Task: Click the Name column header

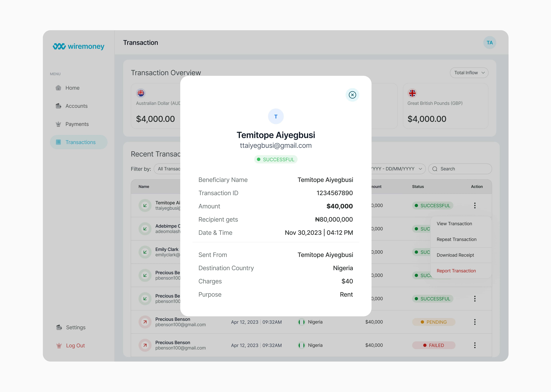Action: click(144, 187)
